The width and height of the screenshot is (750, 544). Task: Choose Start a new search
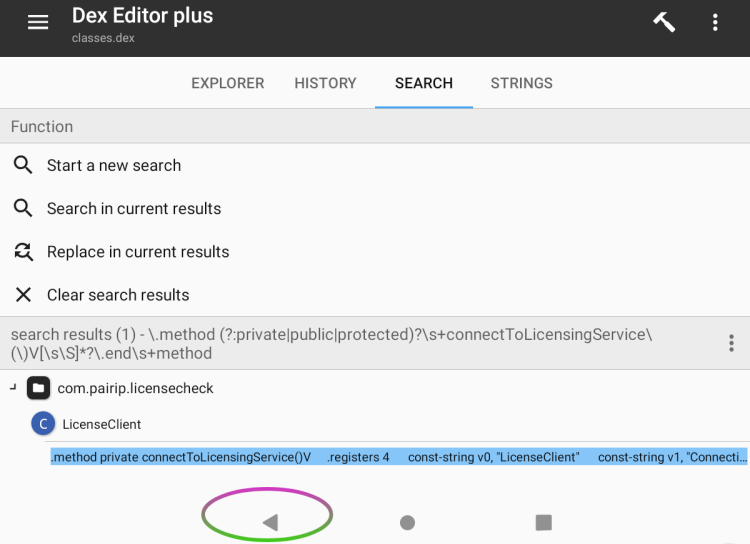coord(375,165)
